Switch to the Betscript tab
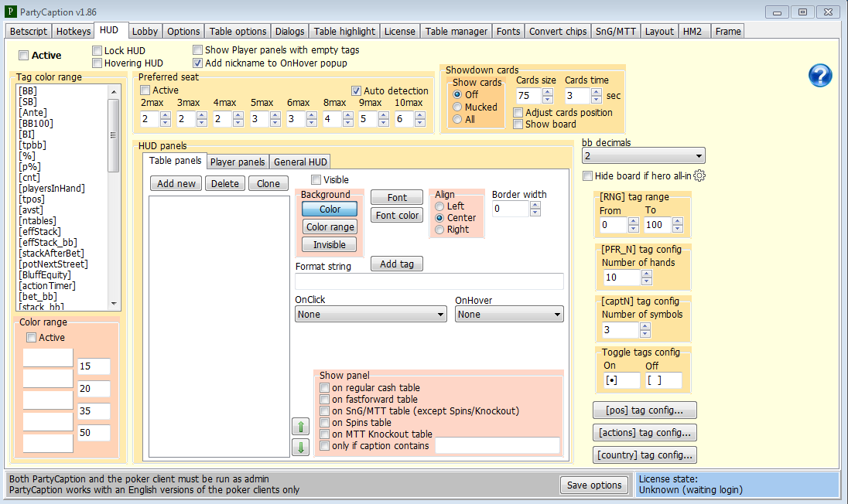The image size is (848, 504). 28,32
